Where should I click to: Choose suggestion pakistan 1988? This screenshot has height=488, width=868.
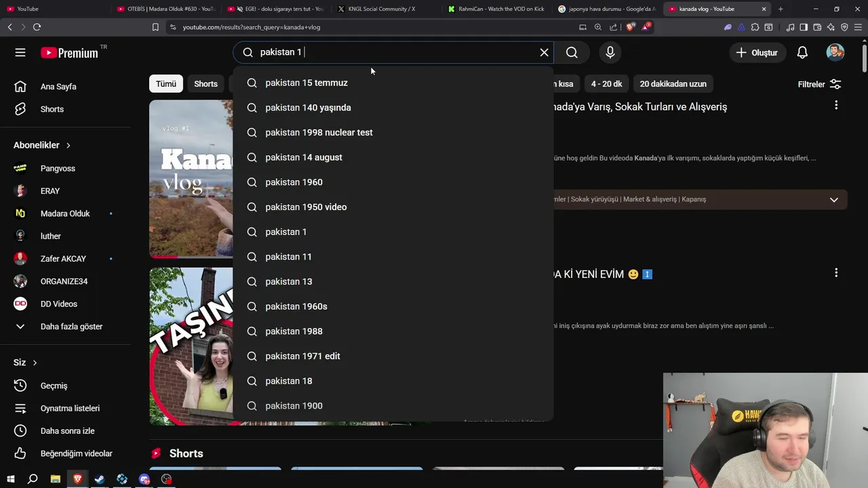393,331
